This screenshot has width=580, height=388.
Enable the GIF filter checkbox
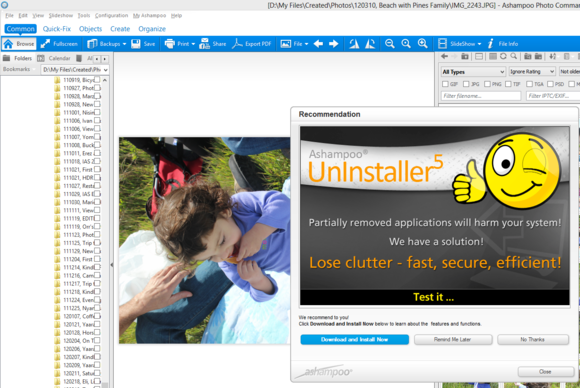pos(445,84)
